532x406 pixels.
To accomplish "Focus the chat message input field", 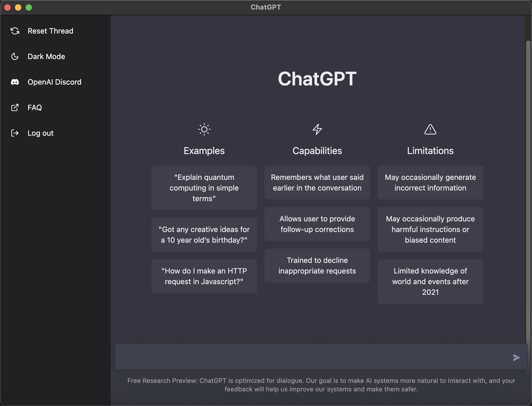I will pos(311,357).
